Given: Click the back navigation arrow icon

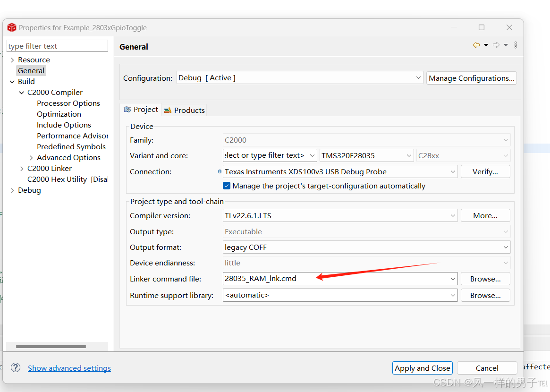Looking at the screenshot, I should coord(476,45).
